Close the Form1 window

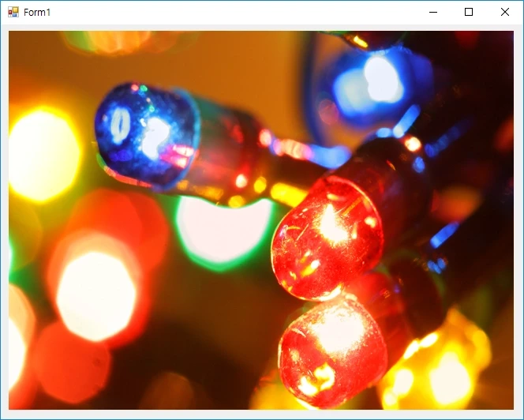505,12
